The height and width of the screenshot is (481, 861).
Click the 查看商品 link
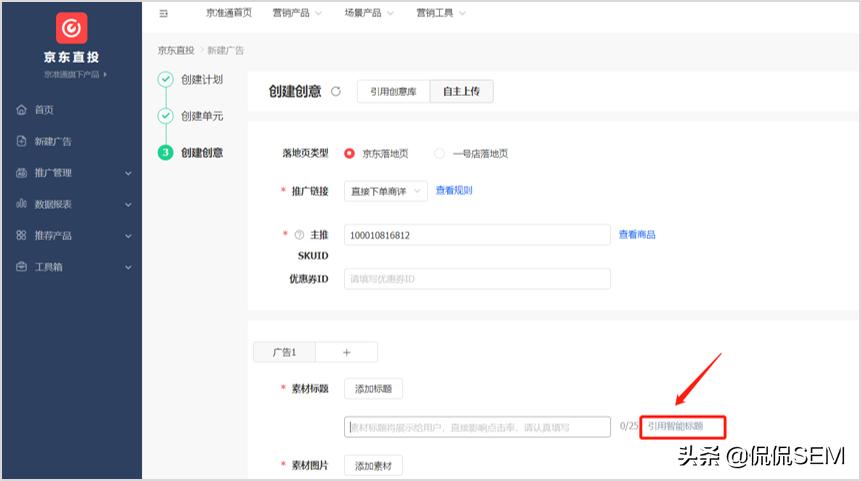click(x=637, y=234)
